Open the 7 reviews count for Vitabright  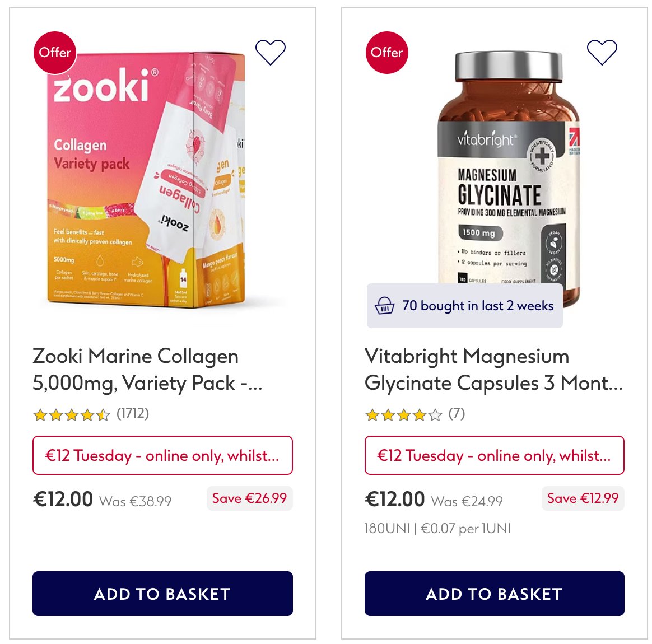(457, 414)
